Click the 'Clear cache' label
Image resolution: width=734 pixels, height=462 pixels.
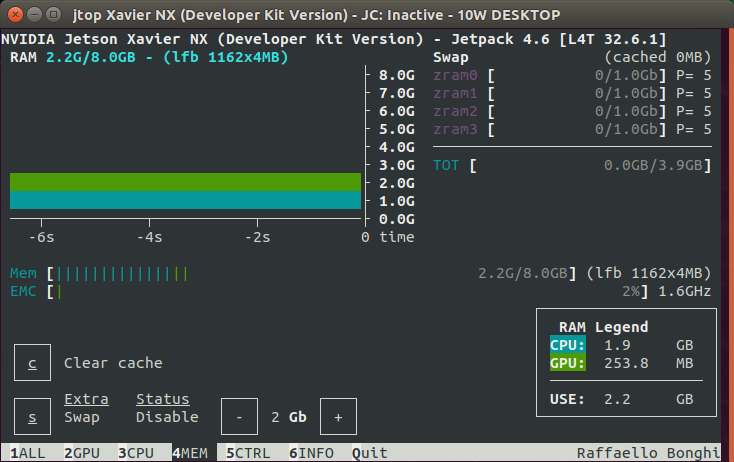(x=113, y=363)
